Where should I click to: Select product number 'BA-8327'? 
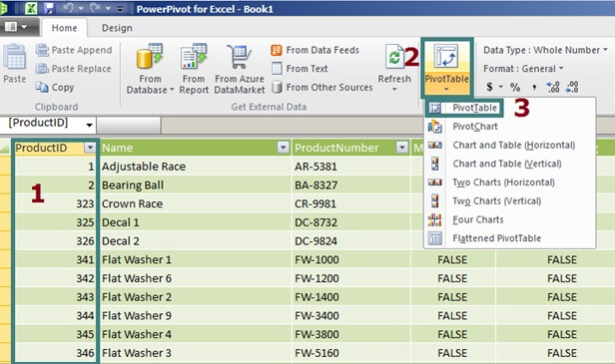[x=351, y=184]
